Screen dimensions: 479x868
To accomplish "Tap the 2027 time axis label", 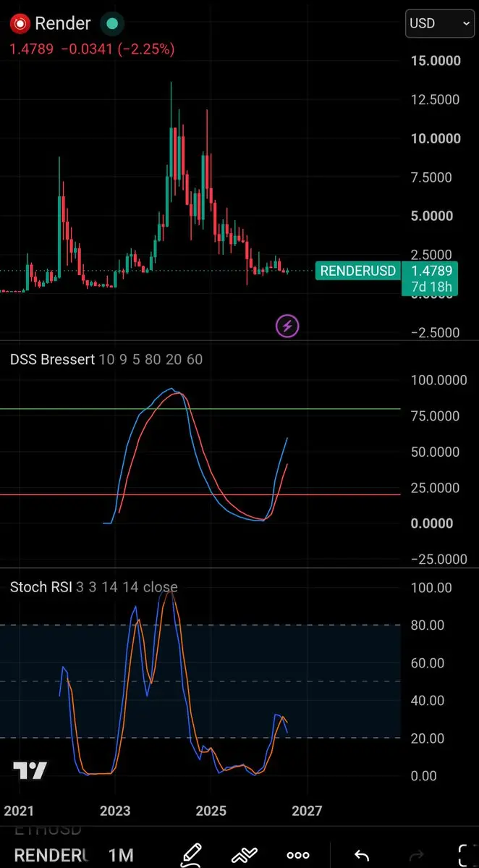I will (x=306, y=811).
